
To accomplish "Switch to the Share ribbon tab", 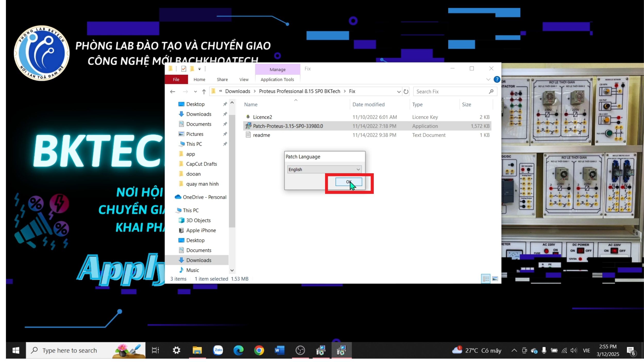I will tap(222, 80).
